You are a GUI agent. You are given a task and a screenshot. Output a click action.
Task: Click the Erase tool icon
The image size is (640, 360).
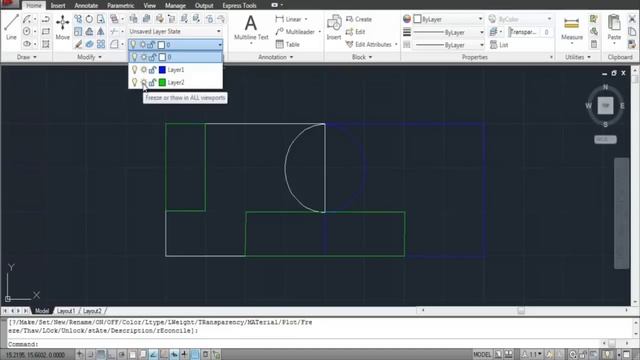(x=78, y=44)
